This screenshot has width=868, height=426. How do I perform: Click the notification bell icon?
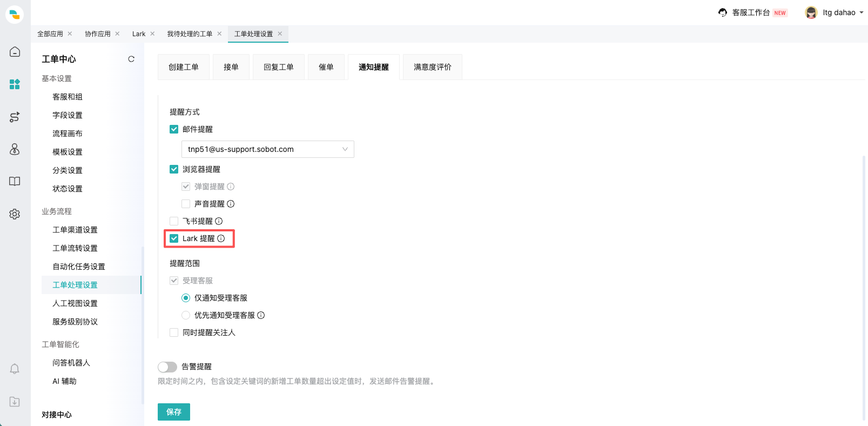15,369
